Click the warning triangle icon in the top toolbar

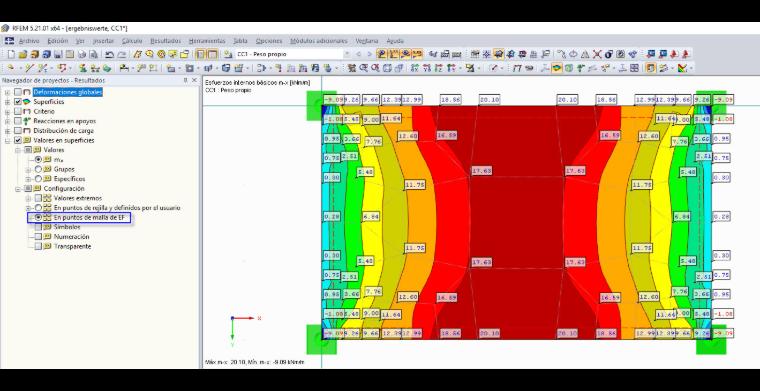[585, 54]
